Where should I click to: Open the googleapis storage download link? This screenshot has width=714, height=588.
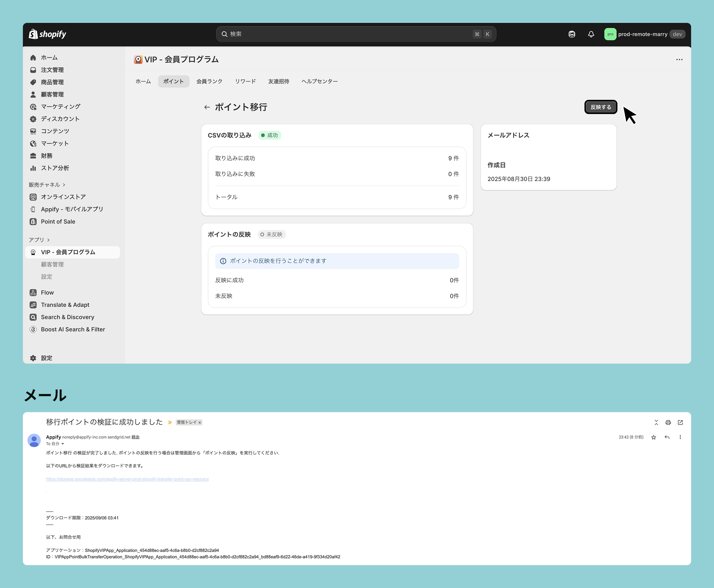click(x=127, y=479)
